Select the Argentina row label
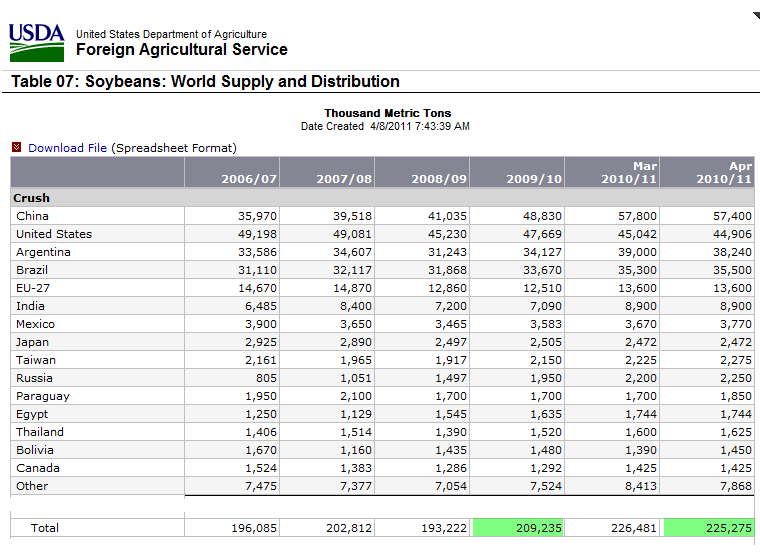Image resolution: width=760 pixels, height=555 pixels. [x=43, y=252]
